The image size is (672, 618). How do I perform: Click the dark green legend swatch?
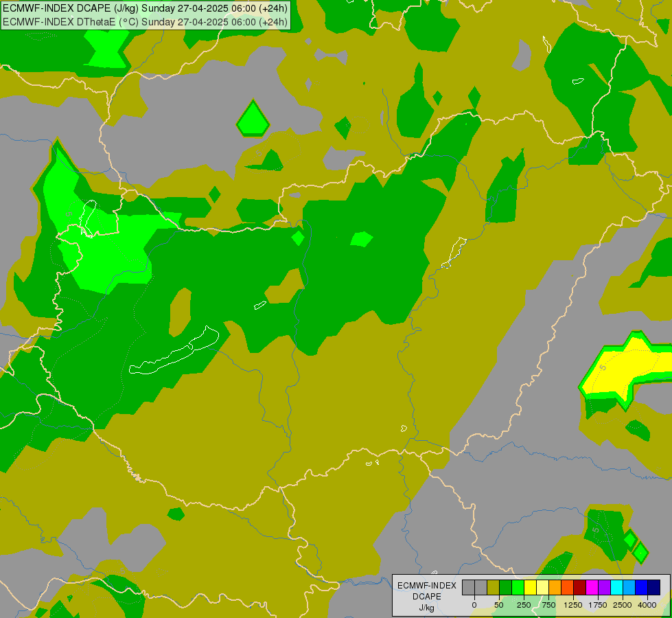[506, 588]
